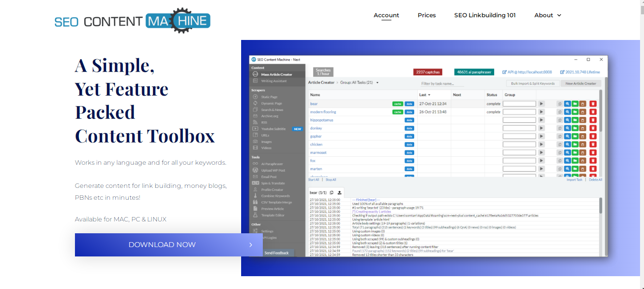644x289 pixels.
Task: Open the Combine Keywords tool
Action: point(275,196)
